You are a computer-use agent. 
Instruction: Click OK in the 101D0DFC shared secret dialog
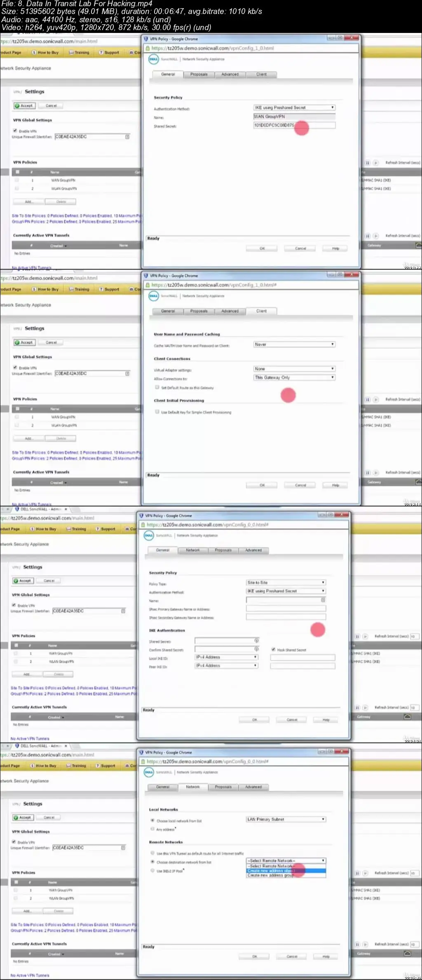pos(262,248)
